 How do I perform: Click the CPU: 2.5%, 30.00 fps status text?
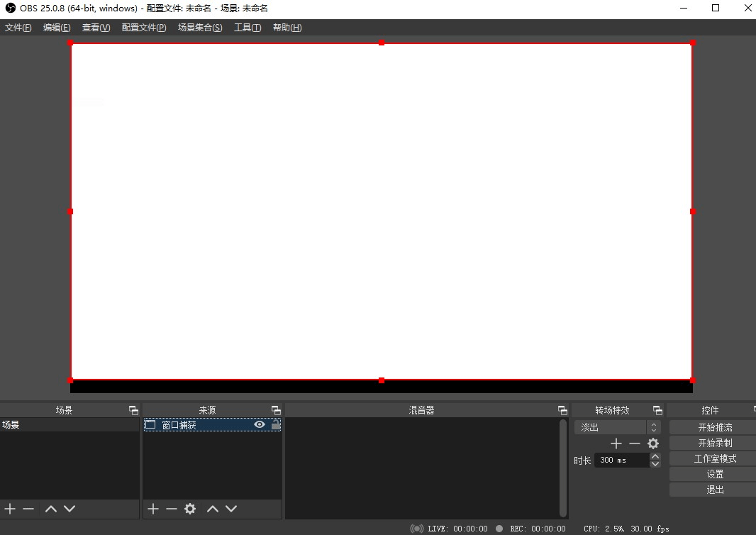pyautogui.click(x=626, y=529)
